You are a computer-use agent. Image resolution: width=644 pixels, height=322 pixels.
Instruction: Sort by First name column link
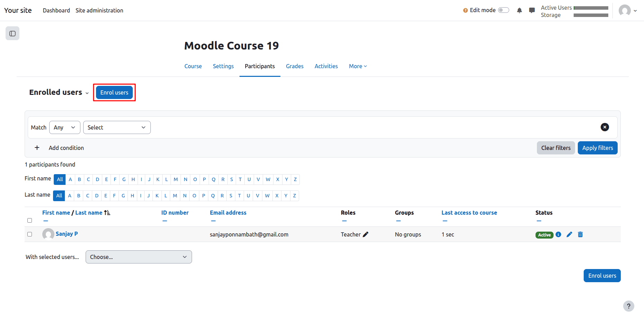[56, 213]
